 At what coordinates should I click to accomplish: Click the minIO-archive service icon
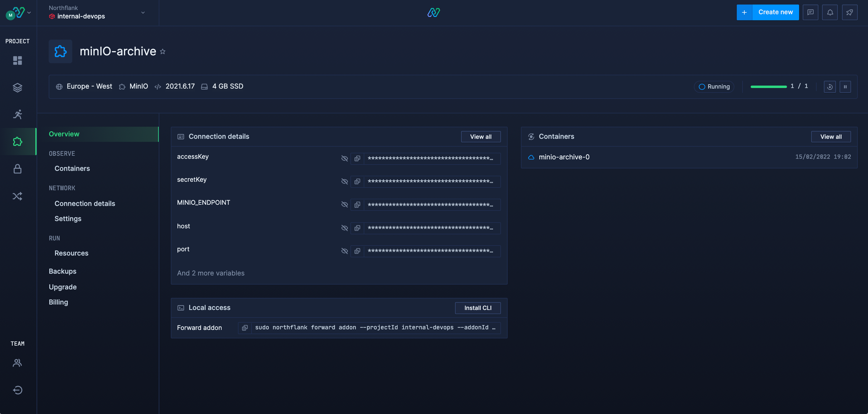pyautogui.click(x=60, y=51)
